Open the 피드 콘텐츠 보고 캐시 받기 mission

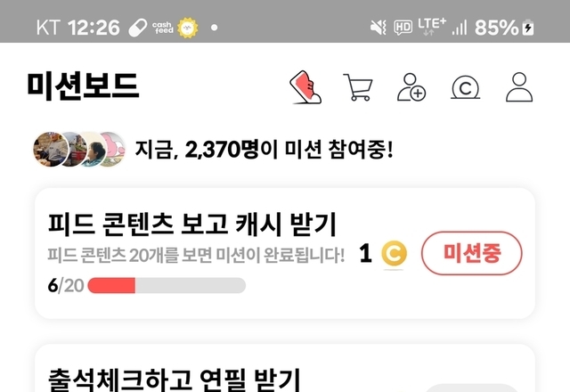click(192, 224)
